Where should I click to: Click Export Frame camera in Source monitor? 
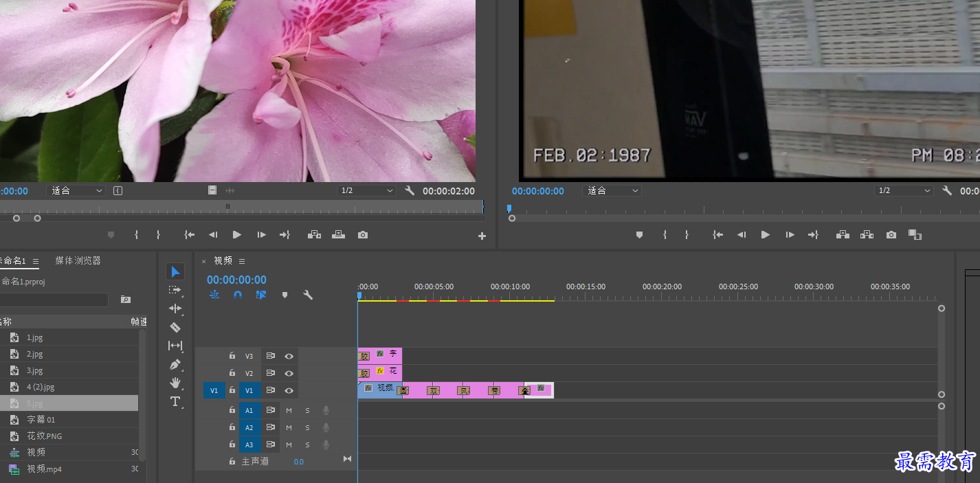click(x=363, y=235)
